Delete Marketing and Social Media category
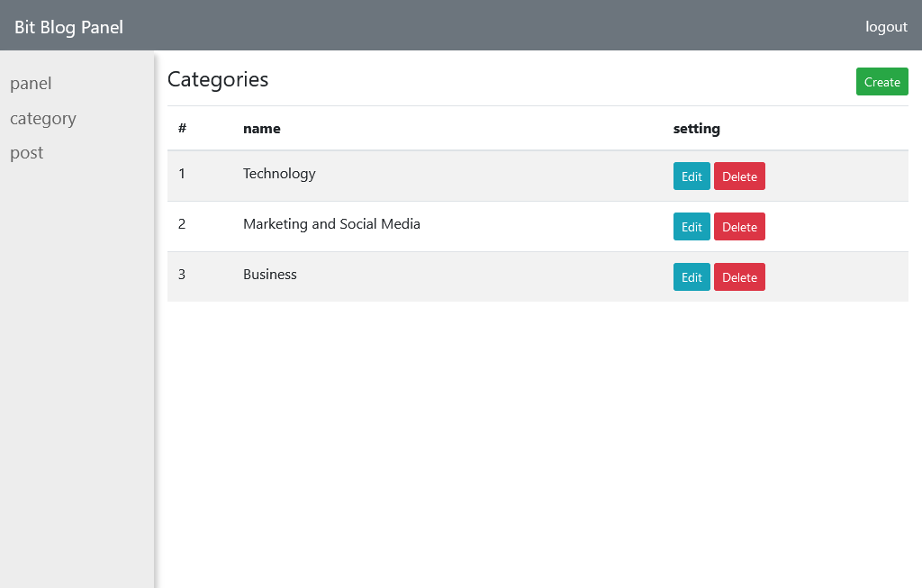This screenshot has height=588, width=922. (x=739, y=227)
